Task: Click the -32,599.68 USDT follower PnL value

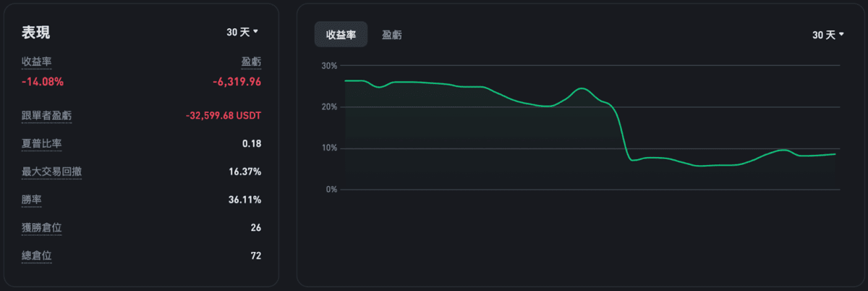Action: (223, 116)
